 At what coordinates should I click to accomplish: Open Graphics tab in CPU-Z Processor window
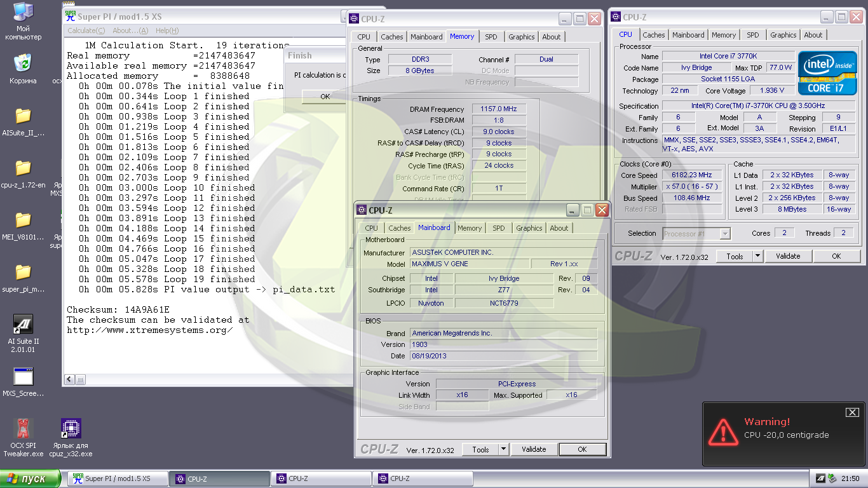(783, 35)
